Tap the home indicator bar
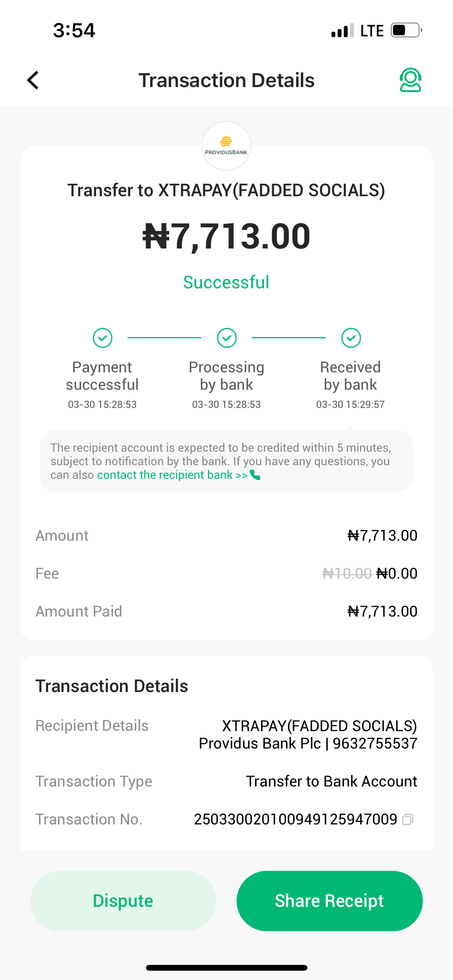 [x=226, y=968]
